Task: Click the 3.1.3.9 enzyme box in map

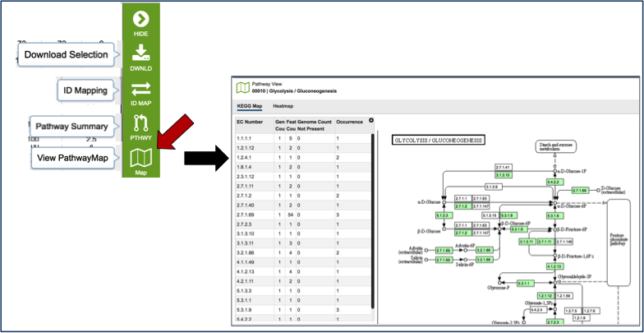Action: click(x=494, y=187)
